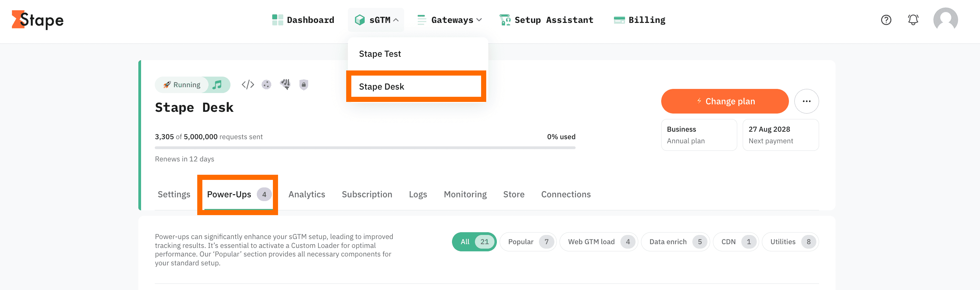
Task: Go to Billing page
Action: [x=640, y=20]
